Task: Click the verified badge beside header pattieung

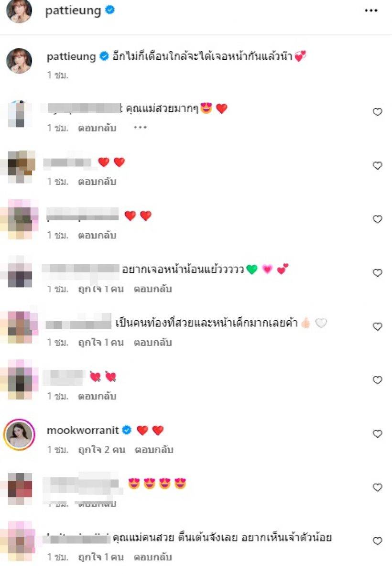Action: 110,11
